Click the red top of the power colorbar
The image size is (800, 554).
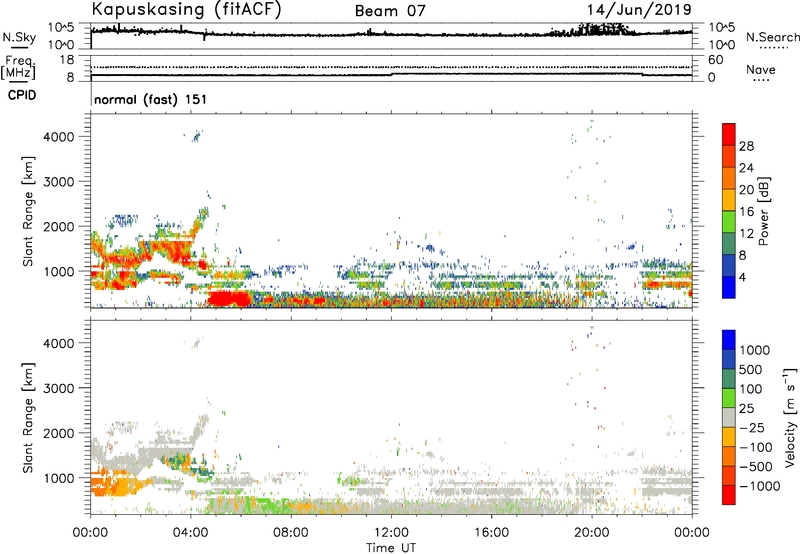[729, 133]
